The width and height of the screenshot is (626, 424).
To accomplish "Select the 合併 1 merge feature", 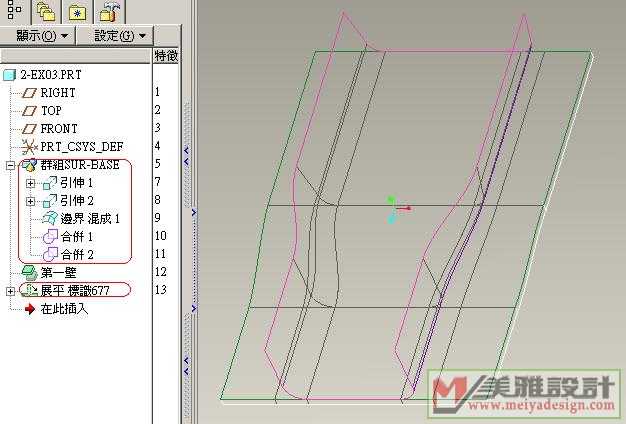I will 77,236.
